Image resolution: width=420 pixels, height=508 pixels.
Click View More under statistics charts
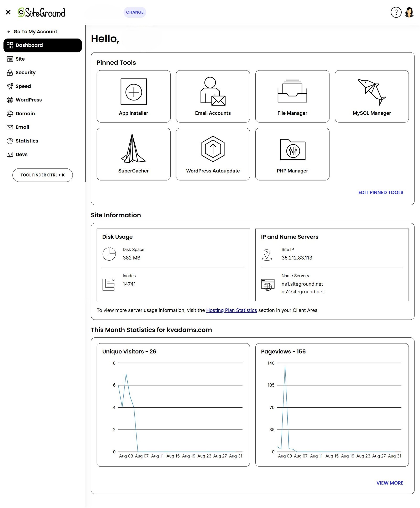390,483
